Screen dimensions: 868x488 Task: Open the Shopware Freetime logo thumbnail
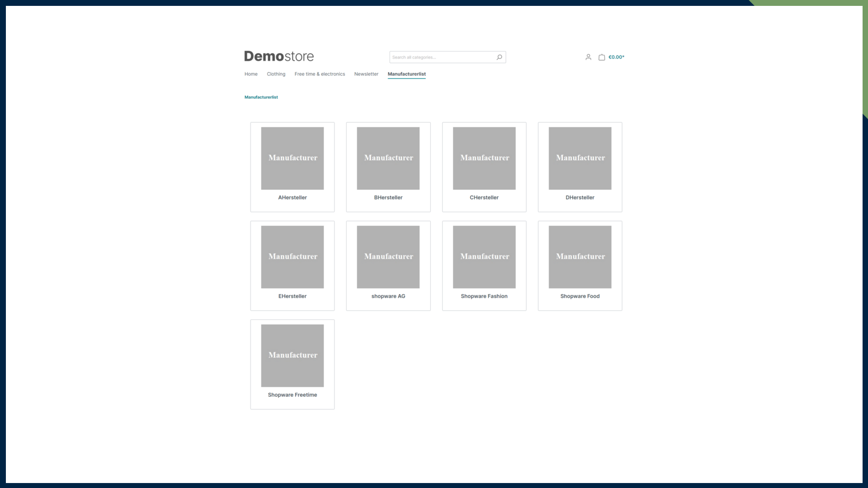point(292,356)
